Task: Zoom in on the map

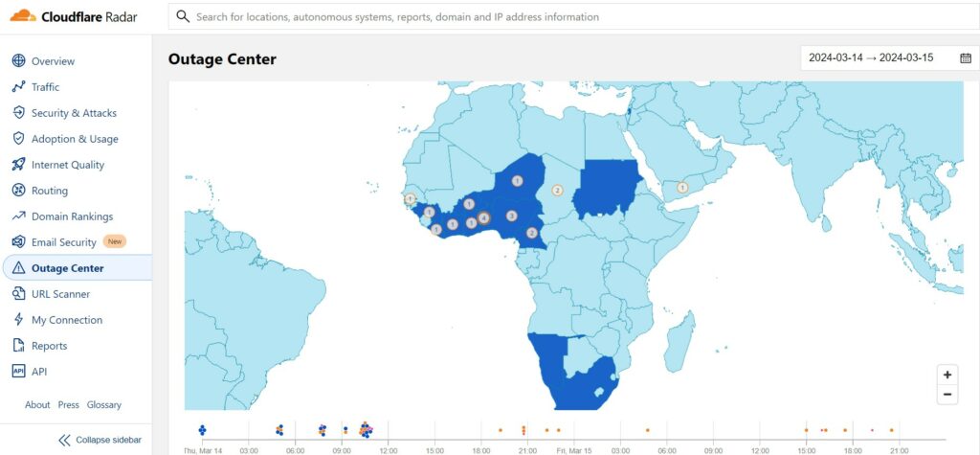Action: point(947,375)
